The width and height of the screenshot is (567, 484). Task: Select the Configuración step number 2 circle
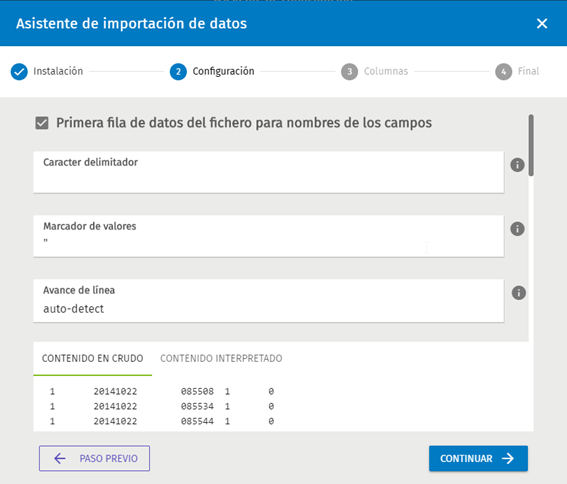click(x=178, y=72)
